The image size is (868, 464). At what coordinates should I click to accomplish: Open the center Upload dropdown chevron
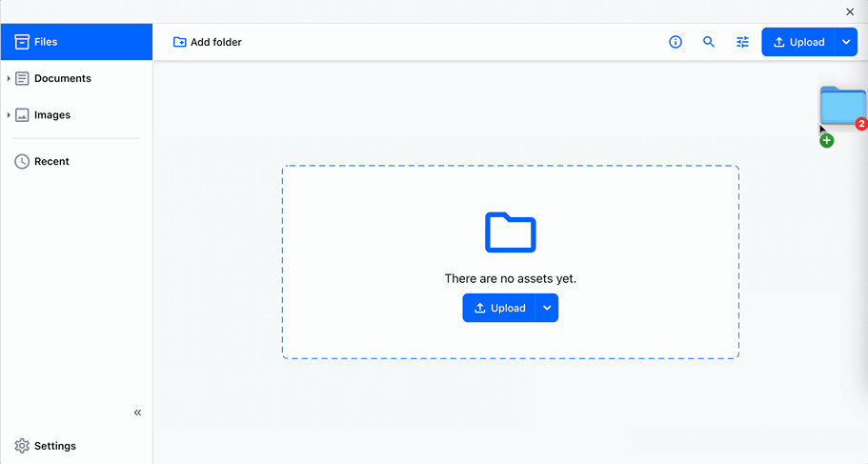(x=546, y=308)
